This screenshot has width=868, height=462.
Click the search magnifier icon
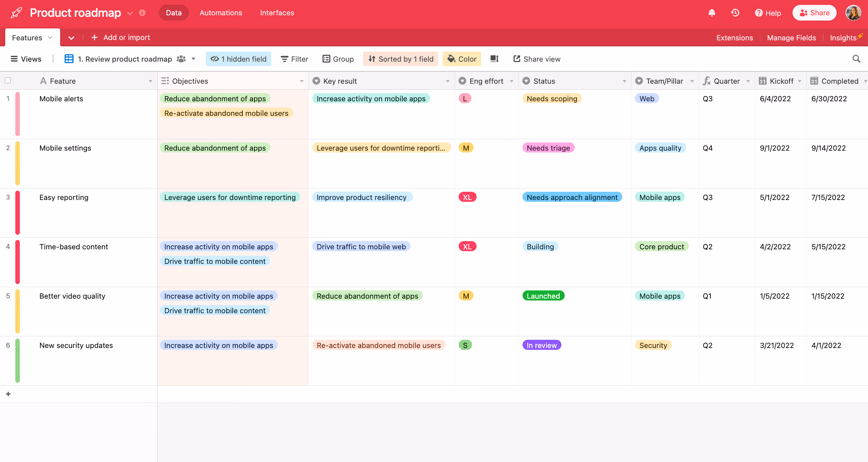click(856, 59)
